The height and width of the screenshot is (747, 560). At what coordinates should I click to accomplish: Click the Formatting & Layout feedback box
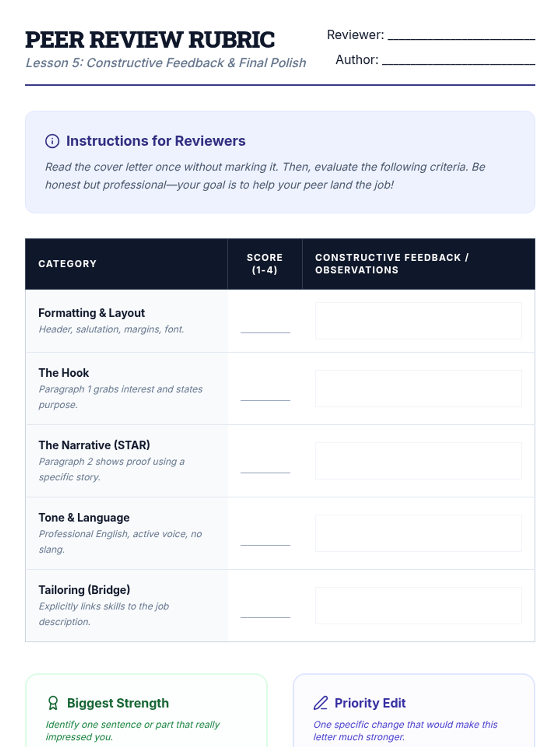418,321
